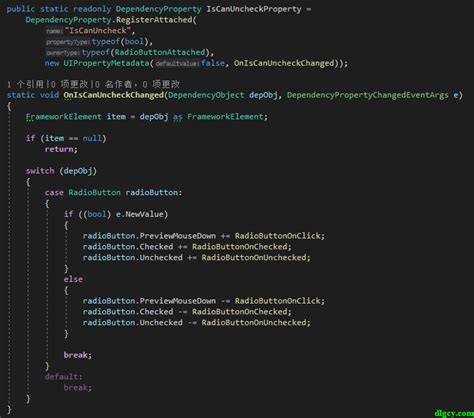The image size is (474, 418).
Task: Select the "IsCanUncheck" string literal
Action: click(98, 31)
